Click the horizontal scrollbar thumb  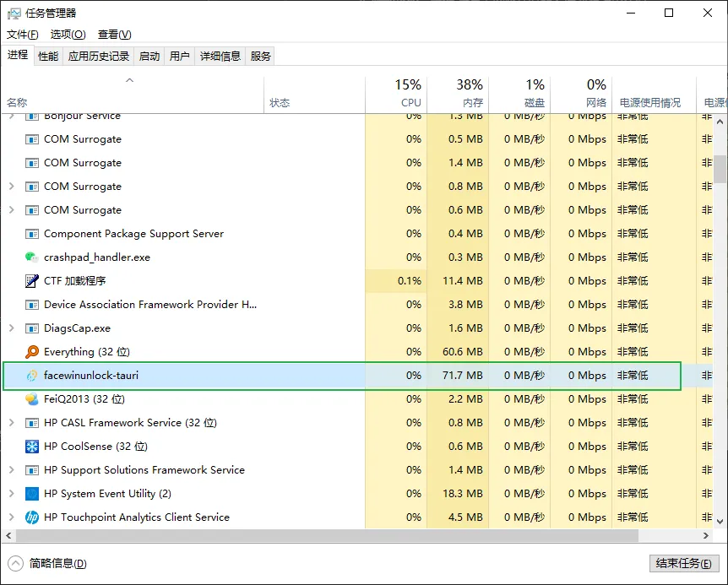(x=328, y=535)
